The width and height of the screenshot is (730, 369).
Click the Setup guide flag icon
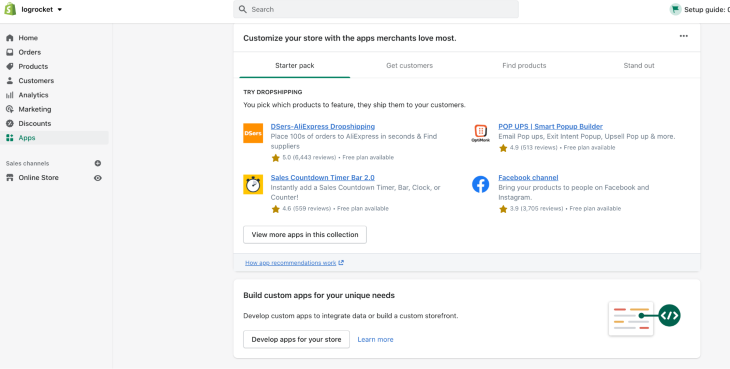pyautogui.click(x=675, y=9)
